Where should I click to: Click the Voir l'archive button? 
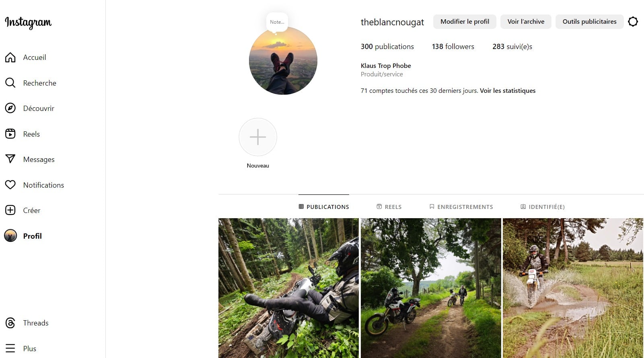(526, 22)
